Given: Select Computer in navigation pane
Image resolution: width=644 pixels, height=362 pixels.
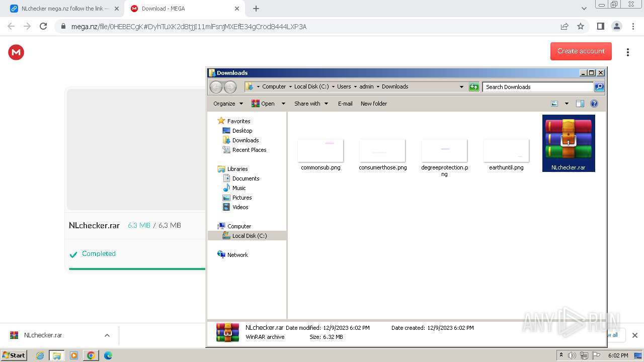Looking at the screenshot, I should coord(239,226).
